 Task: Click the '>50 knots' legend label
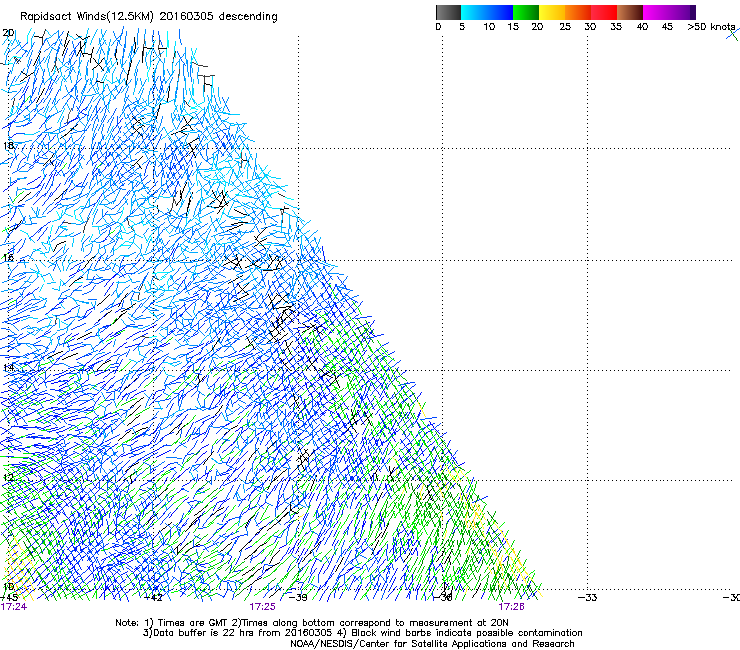711,27
